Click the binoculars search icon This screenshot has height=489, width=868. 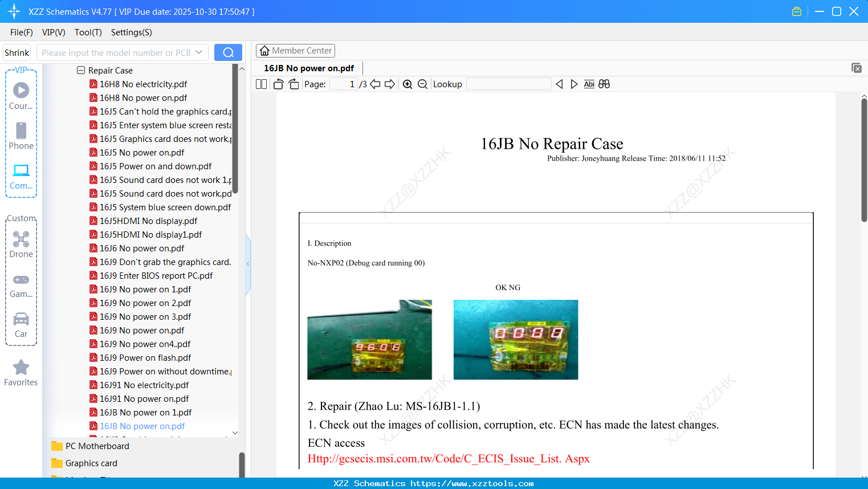click(604, 84)
